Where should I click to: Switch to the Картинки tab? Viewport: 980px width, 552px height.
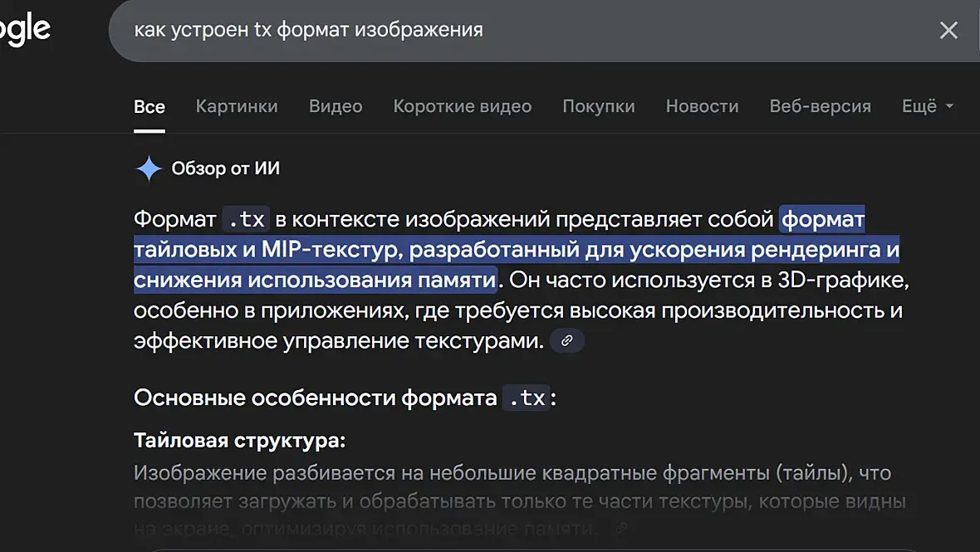point(237,106)
